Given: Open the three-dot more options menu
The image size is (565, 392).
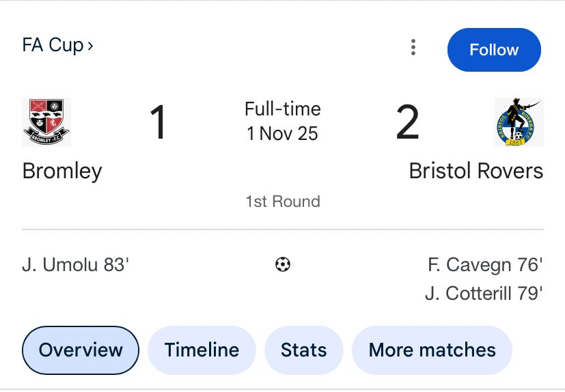Looking at the screenshot, I should 413,48.
